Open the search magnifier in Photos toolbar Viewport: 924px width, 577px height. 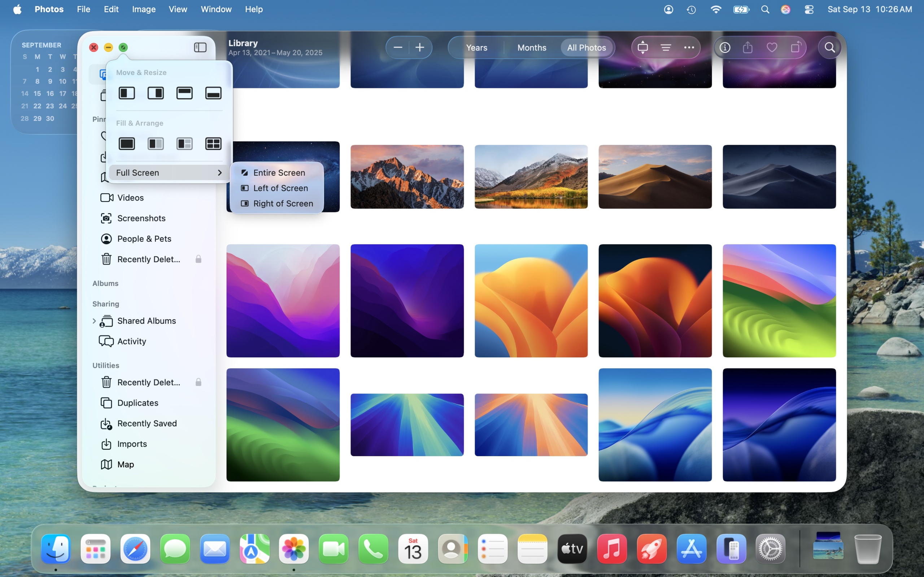pyautogui.click(x=829, y=48)
